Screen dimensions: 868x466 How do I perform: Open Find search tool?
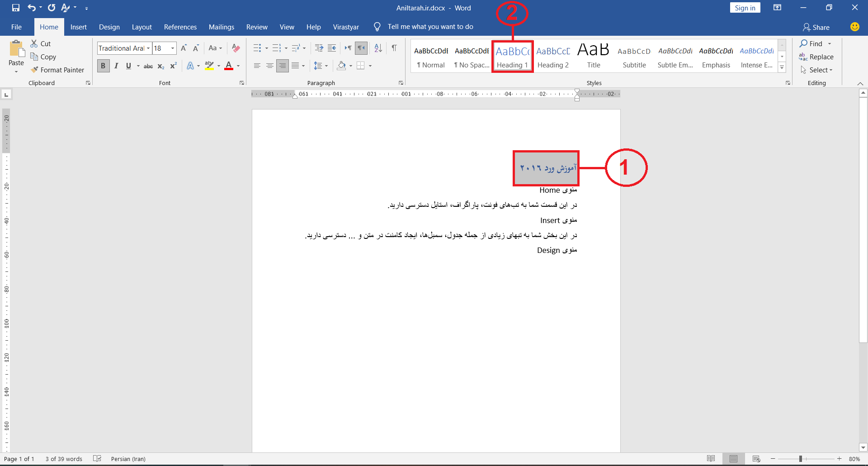click(x=811, y=43)
